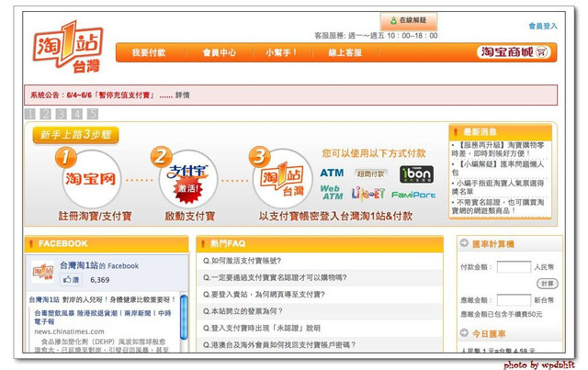Click the Facebook 讚 like button
The width and height of the screenshot is (588, 370).
[x=71, y=280]
